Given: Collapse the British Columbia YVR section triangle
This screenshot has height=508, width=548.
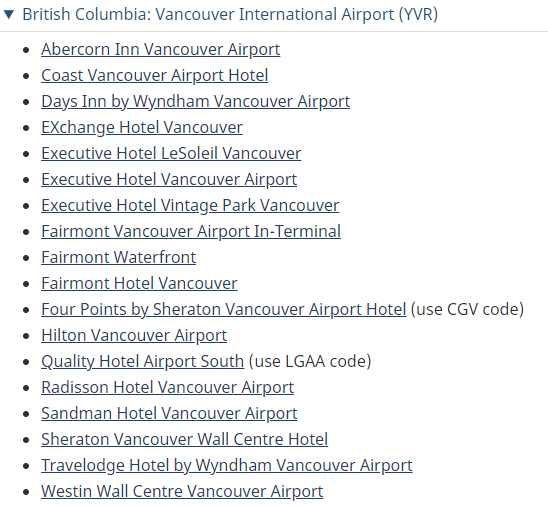Looking at the screenshot, I should (x=9, y=15).
